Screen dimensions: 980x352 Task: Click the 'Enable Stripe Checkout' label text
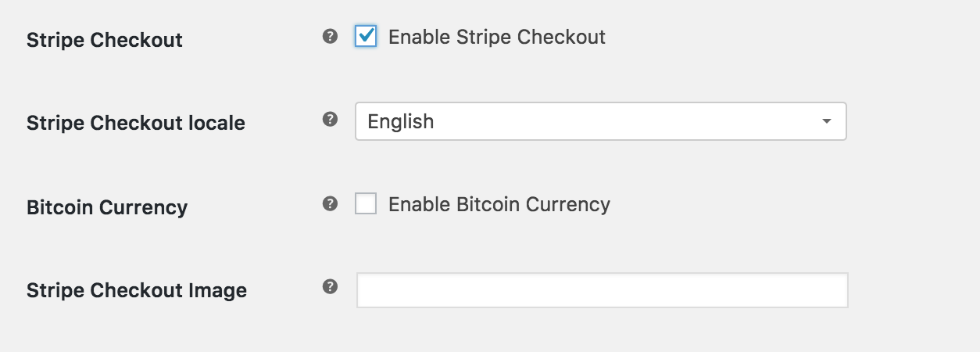(x=497, y=37)
